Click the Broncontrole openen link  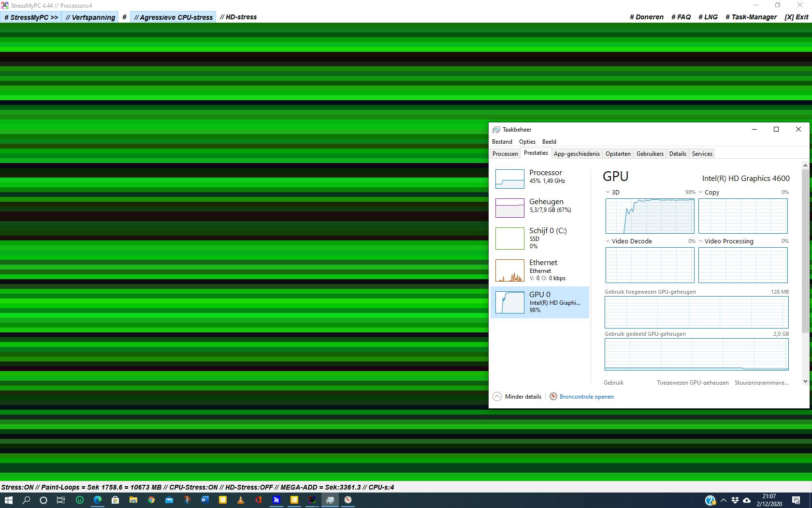coord(586,396)
